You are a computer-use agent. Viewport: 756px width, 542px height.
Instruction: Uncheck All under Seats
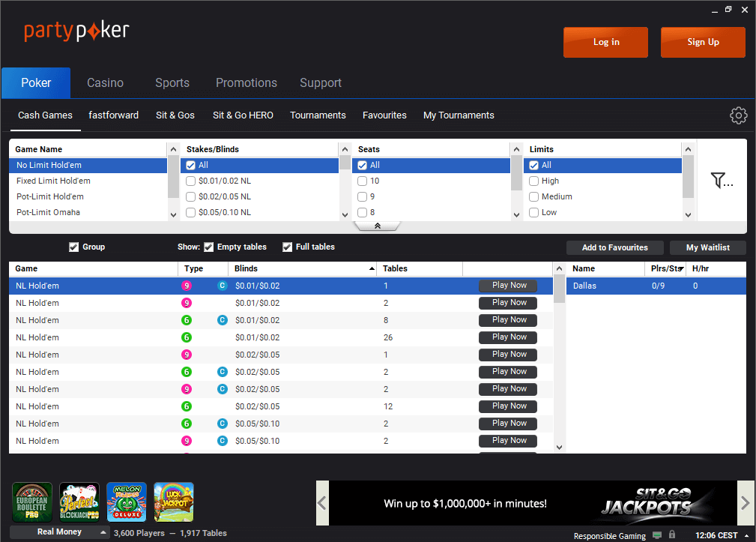click(x=362, y=166)
